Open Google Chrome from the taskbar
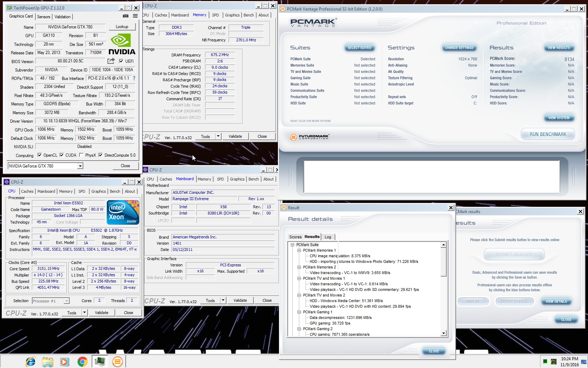 coord(82,361)
